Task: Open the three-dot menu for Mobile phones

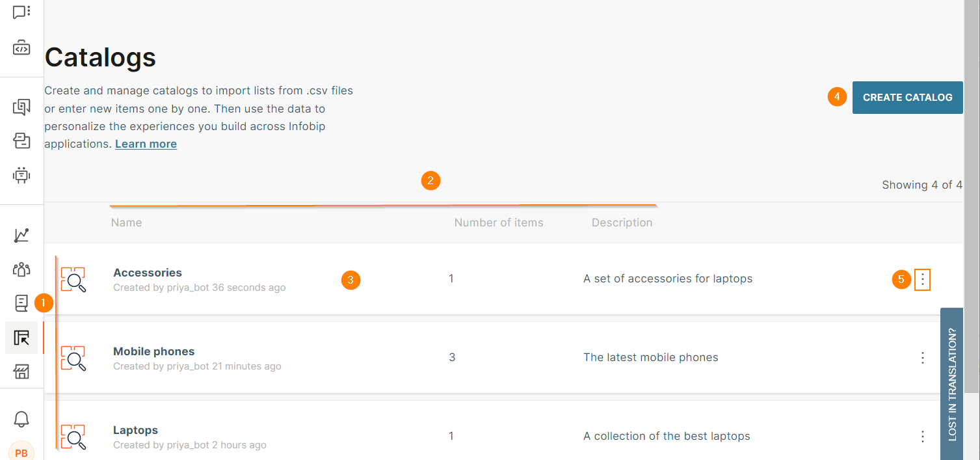Action: point(922,357)
